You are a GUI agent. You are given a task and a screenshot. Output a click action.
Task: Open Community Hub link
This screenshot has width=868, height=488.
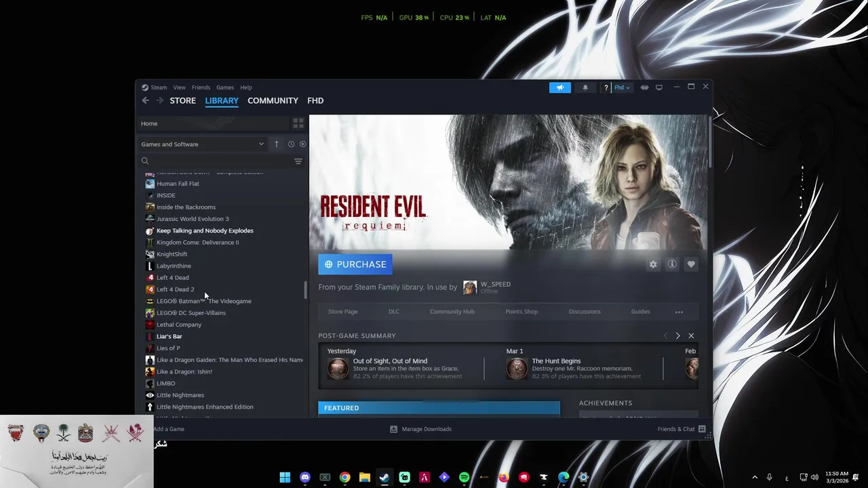click(452, 312)
